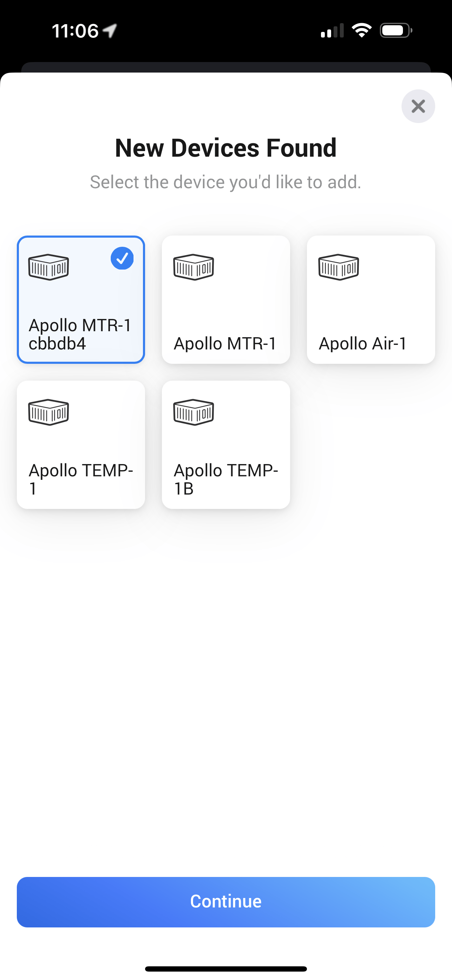Tap the device icon on unnamed Apollo MTR-1 card
Screen dimensions: 452x980
point(193,267)
